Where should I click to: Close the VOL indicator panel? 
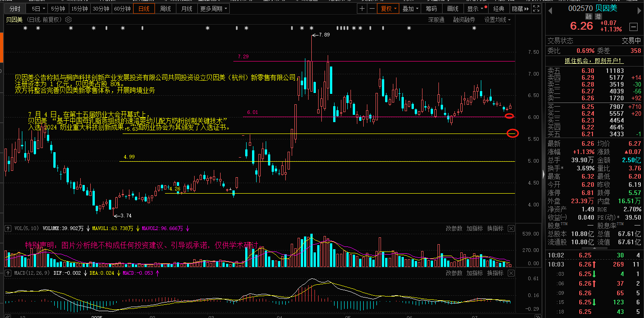(x=511, y=228)
